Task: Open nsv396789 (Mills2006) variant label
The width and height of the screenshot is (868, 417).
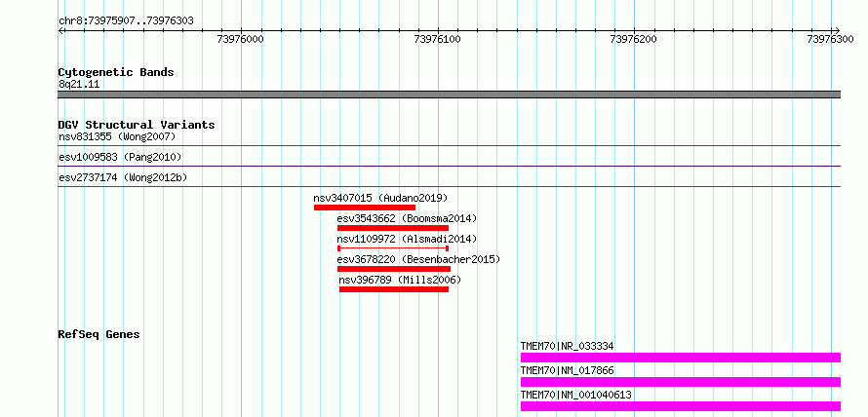Action: [400, 280]
